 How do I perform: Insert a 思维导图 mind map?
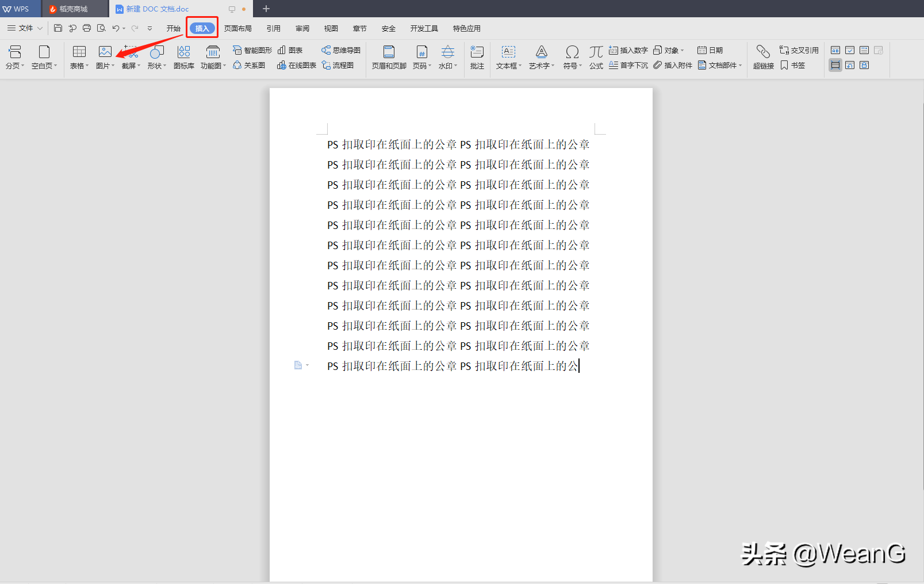click(x=341, y=50)
